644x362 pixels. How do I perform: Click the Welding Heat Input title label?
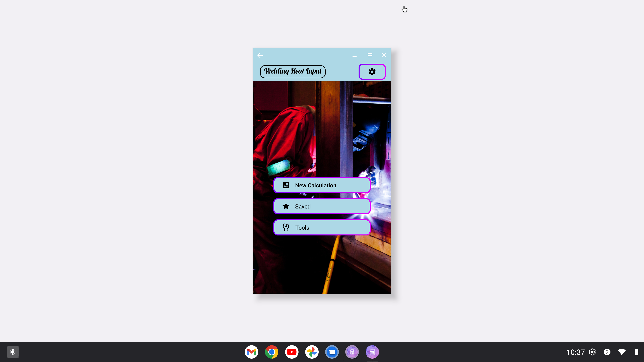point(293,71)
